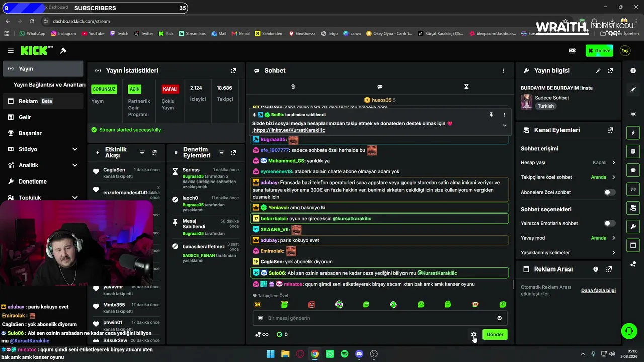This screenshot has width=644, height=362.
Task: Show info about Reklam Arası
Action: [x=596, y=269]
